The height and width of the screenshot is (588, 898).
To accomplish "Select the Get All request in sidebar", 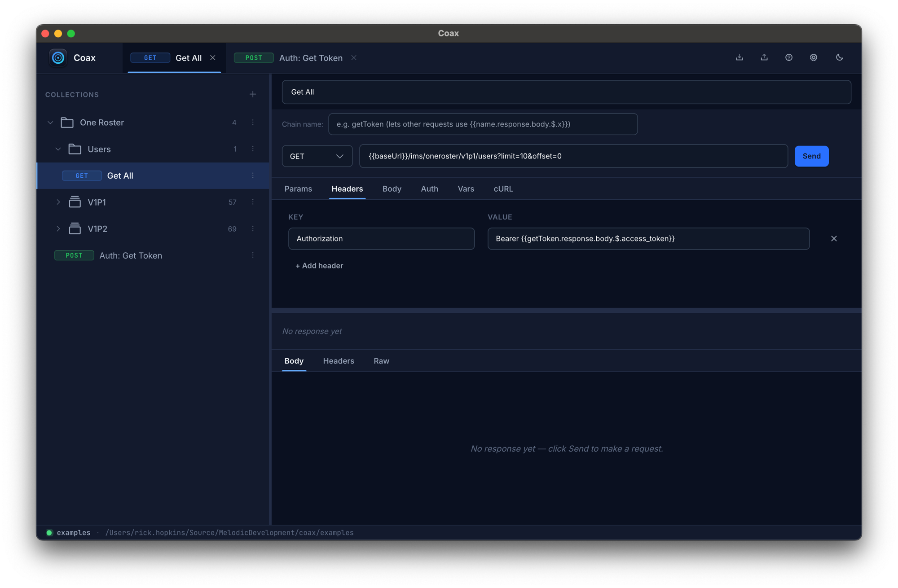I will coord(153,176).
